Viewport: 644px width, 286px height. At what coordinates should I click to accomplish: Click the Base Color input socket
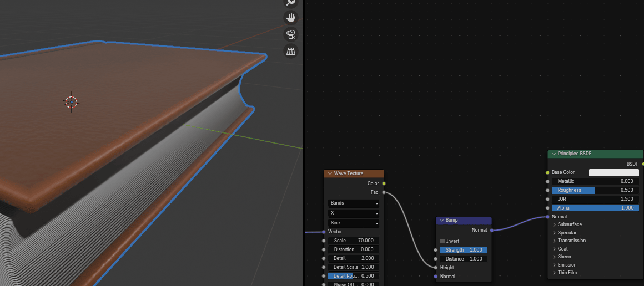pos(547,172)
